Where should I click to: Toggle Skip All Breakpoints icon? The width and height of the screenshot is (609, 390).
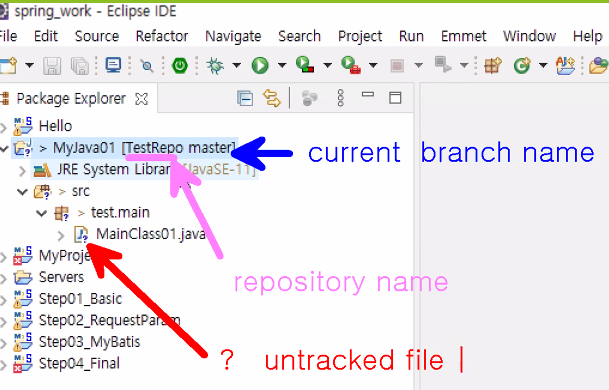147,66
